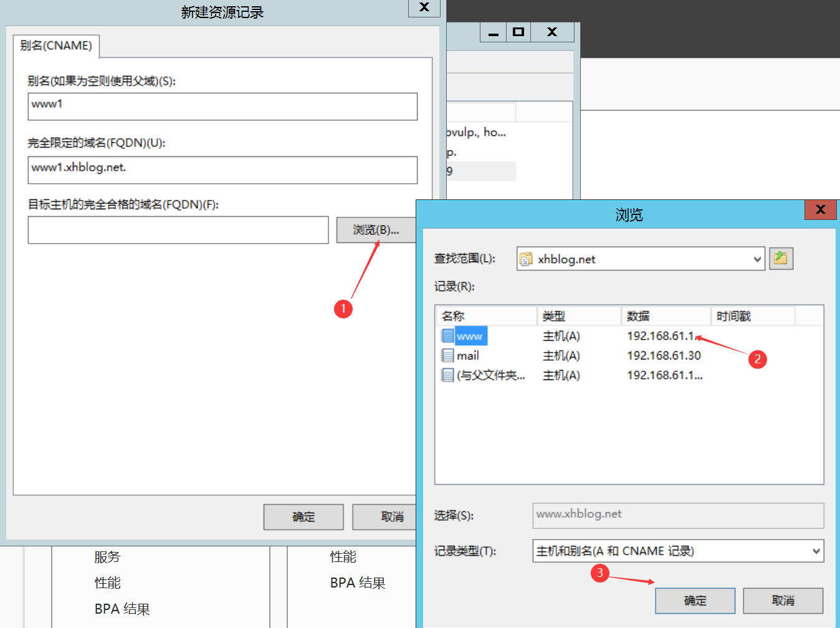
Task: Click folder icon in the Look in box
Action: pyautogui.click(x=527, y=259)
